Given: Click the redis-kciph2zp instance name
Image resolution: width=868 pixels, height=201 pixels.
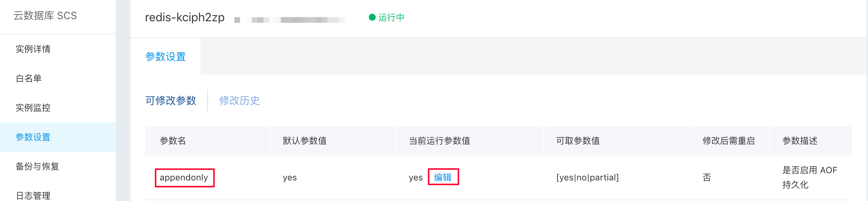Looking at the screenshot, I should click(185, 17).
